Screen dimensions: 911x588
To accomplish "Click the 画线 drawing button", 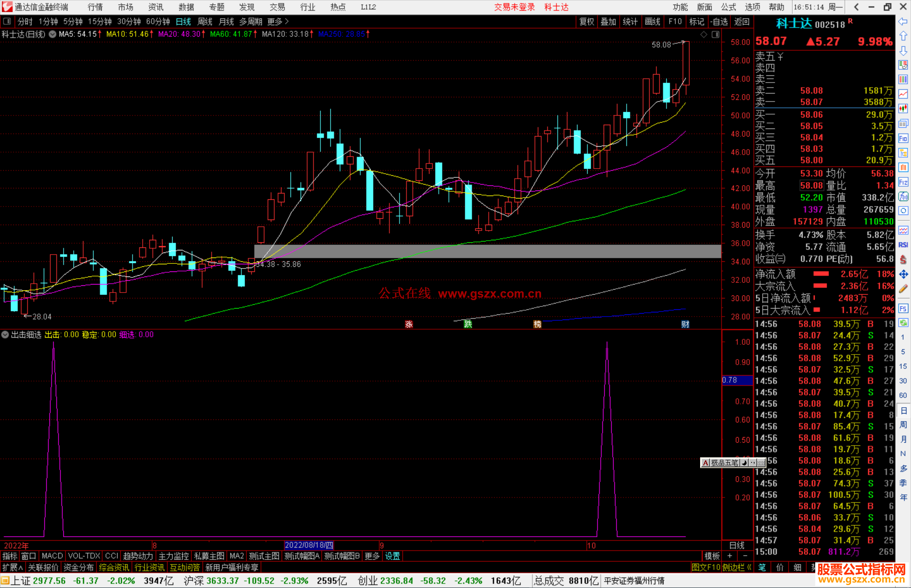I will point(652,21).
